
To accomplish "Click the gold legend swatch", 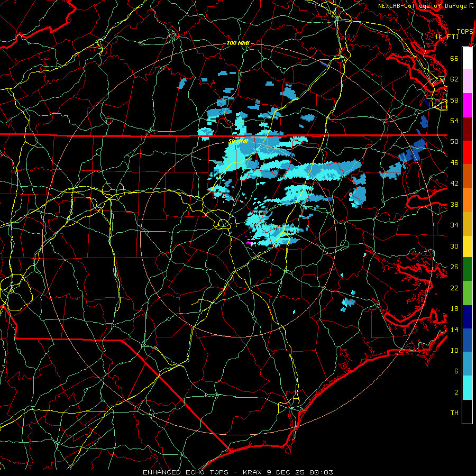I will pos(467,224).
